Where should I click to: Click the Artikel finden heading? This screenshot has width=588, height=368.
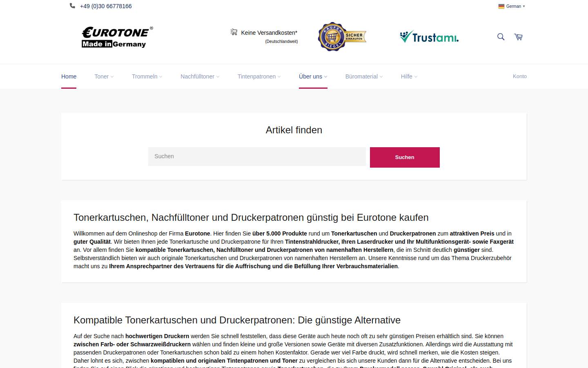click(x=294, y=130)
